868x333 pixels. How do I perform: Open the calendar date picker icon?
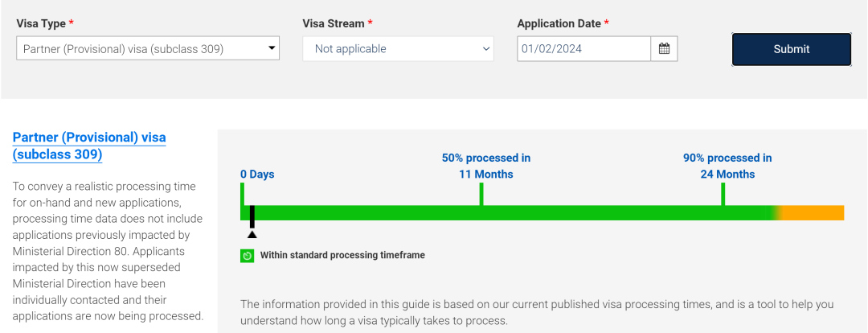click(x=664, y=48)
